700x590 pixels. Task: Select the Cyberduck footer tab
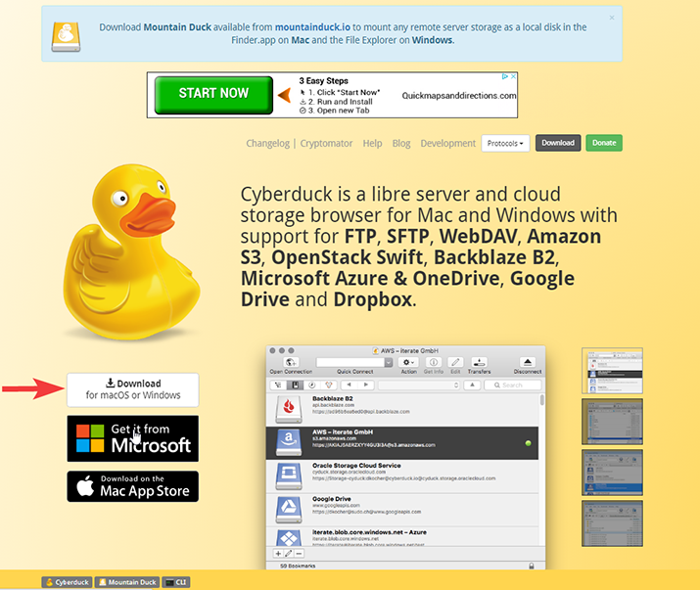coord(67,582)
